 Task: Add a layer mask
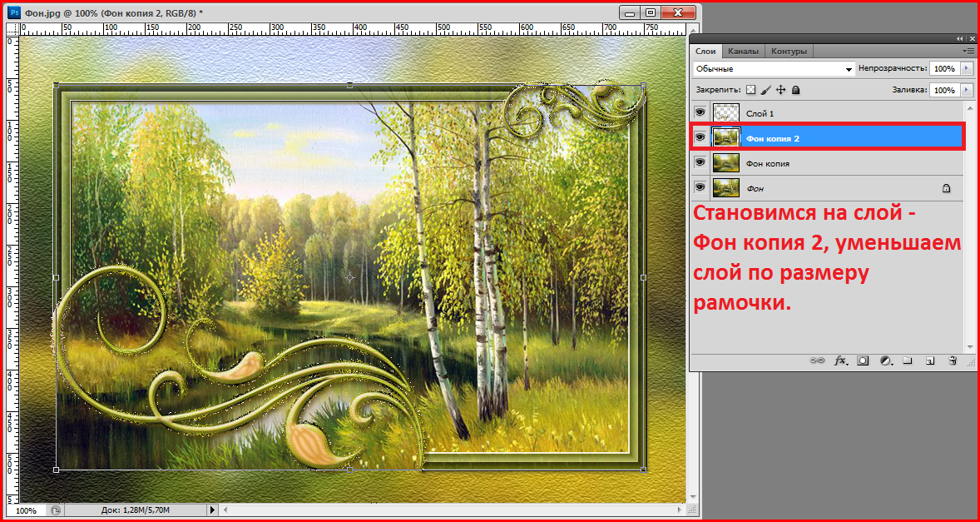pos(864,360)
